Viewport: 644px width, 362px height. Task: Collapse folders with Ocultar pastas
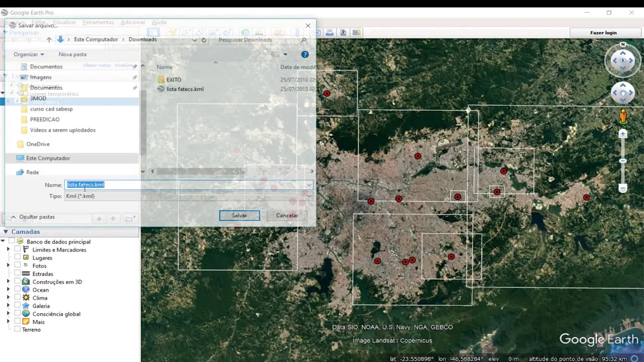[33, 217]
